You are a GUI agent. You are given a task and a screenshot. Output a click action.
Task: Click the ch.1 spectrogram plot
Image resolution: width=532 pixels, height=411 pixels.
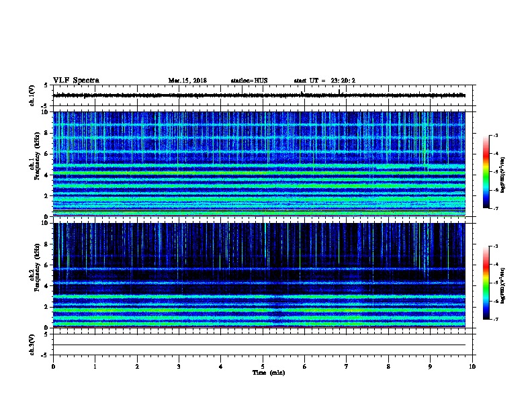259,164
